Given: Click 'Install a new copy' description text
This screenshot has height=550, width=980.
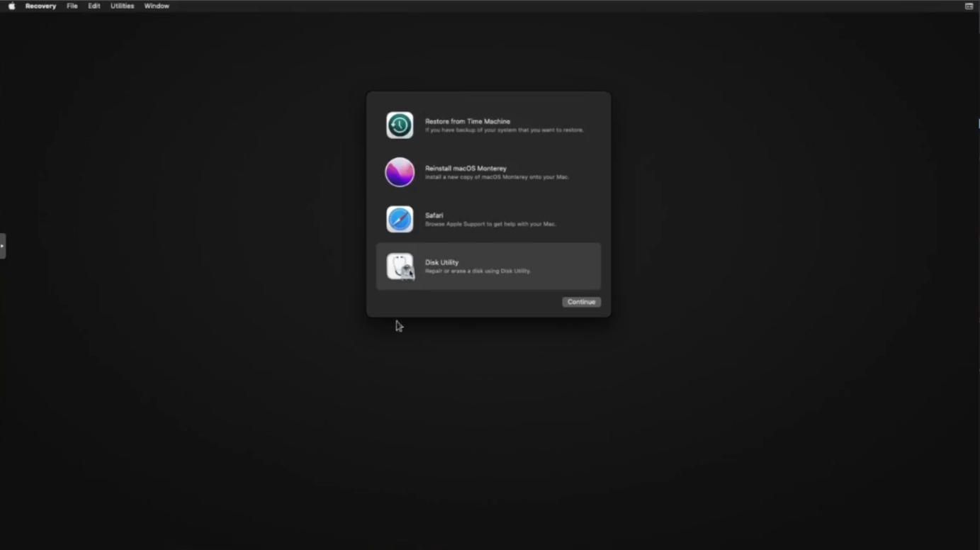Looking at the screenshot, I should 497,177.
